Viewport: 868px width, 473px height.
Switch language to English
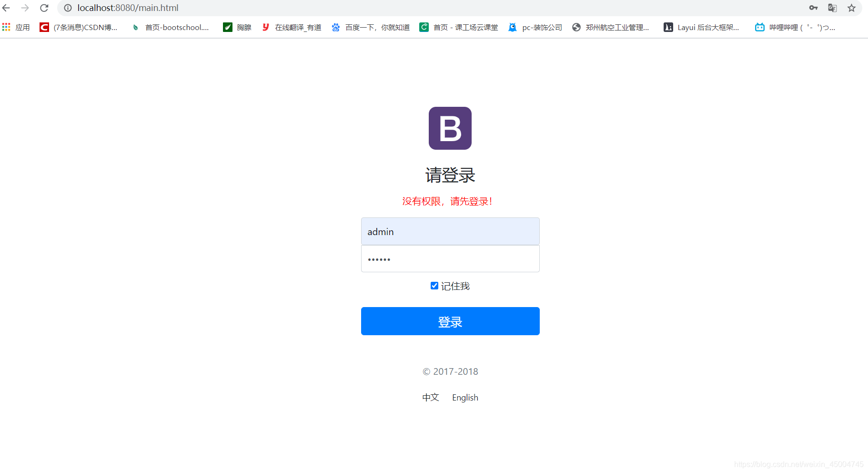[464, 397]
